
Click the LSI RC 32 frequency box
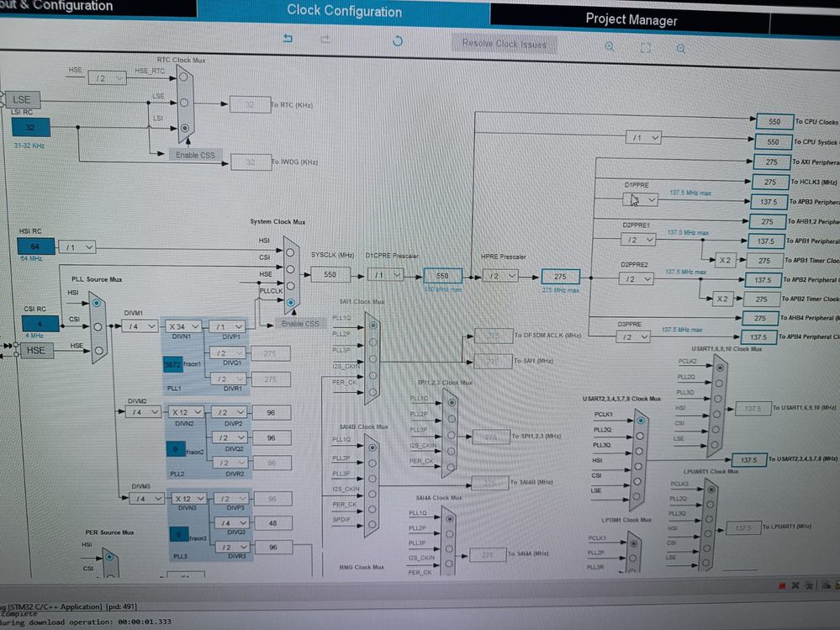(30, 128)
